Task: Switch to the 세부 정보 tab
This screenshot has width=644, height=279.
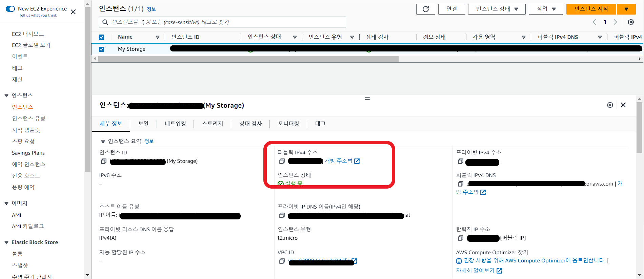Action: (x=111, y=124)
